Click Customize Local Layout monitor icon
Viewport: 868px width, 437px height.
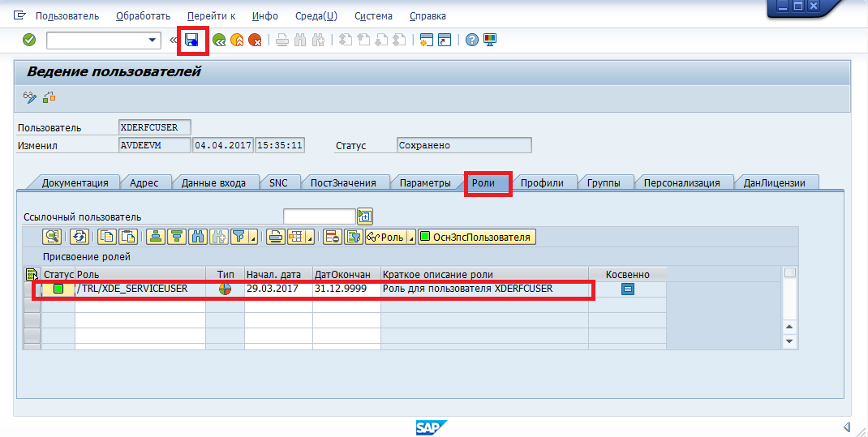coord(491,40)
